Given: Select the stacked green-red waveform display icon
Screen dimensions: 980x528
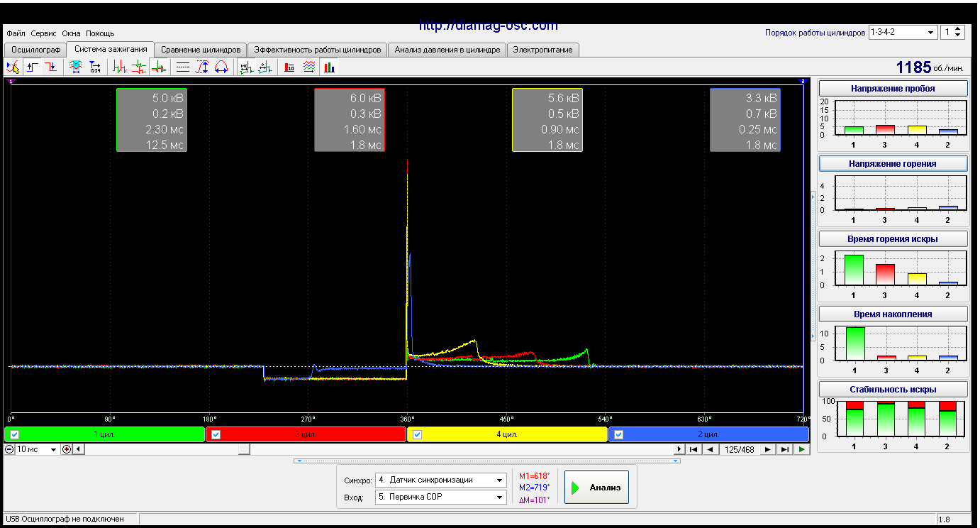Looking at the screenshot, I should [x=139, y=67].
